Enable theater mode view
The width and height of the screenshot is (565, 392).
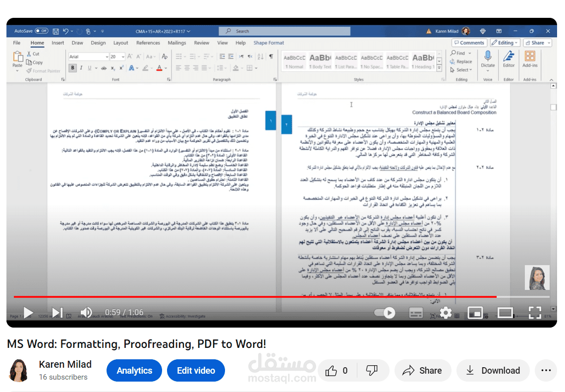pos(505,313)
